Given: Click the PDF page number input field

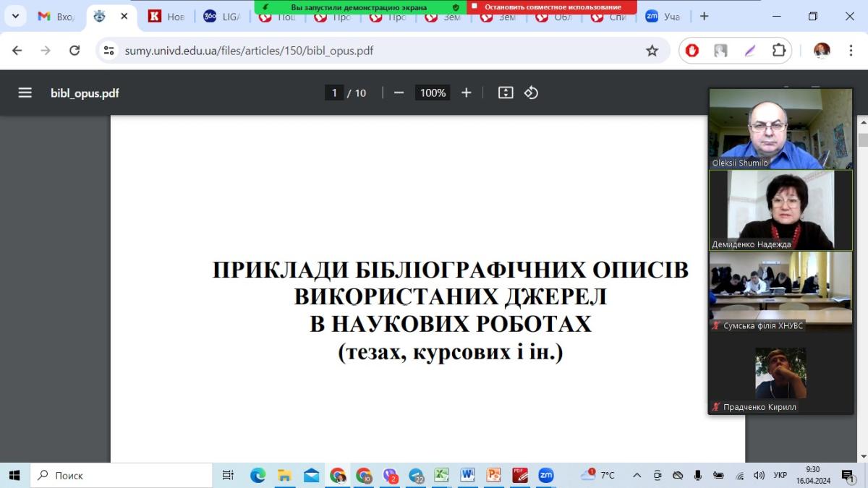Looking at the screenshot, I should (x=334, y=93).
